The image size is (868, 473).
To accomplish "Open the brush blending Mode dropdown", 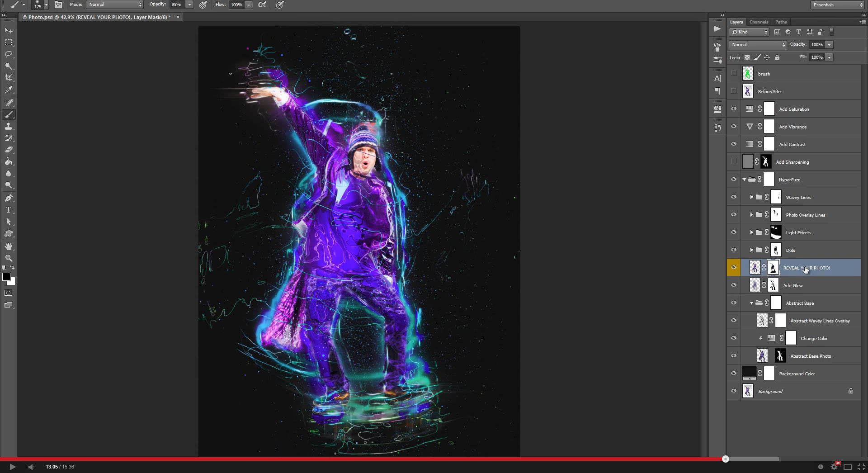I will coord(114,5).
